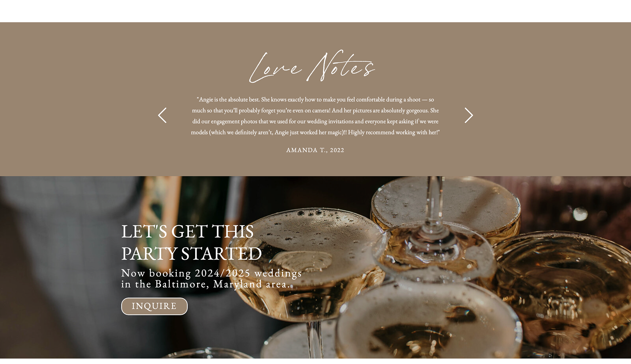
Task: Click the "LET'S GET THIS" headline line
Action: [187, 231]
